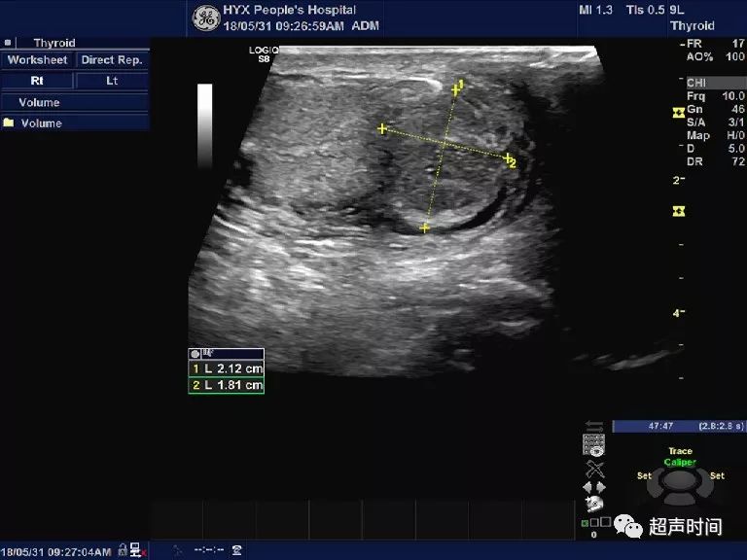Click the center trackball button graphic
The width and height of the screenshot is (747, 560).
[x=680, y=480]
